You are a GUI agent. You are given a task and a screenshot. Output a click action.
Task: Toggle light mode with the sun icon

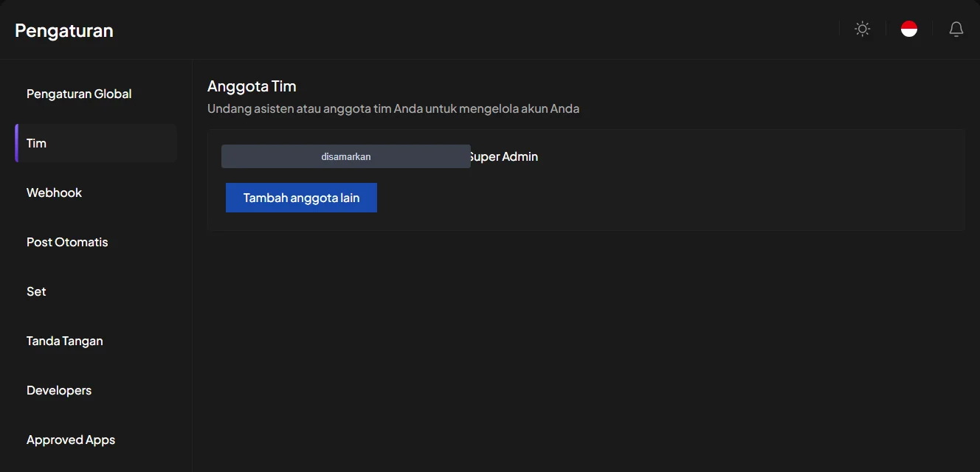click(862, 29)
